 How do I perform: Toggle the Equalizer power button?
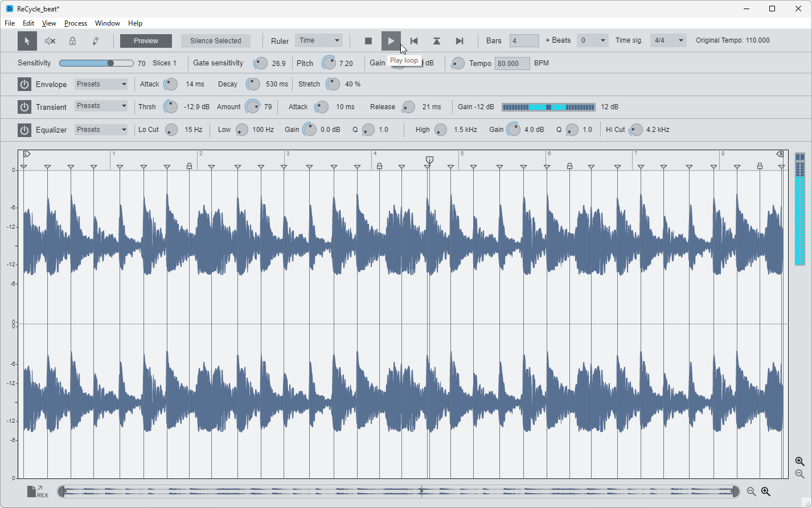point(24,130)
